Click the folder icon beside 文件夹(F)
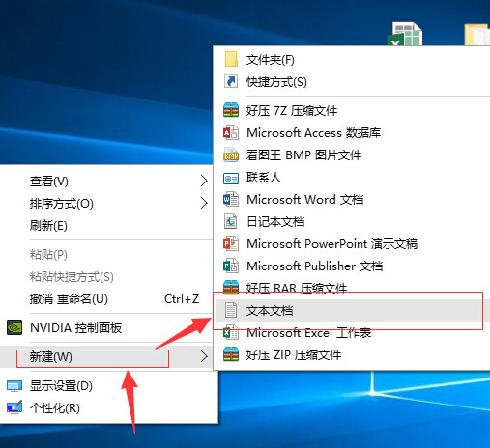The height and width of the screenshot is (448, 490). [x=231, y=59]
